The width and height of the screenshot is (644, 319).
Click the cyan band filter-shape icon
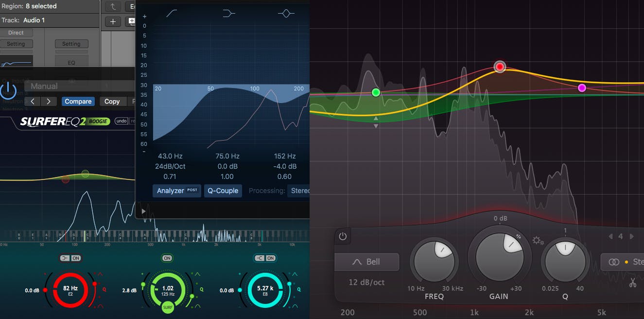click(260, 258)
